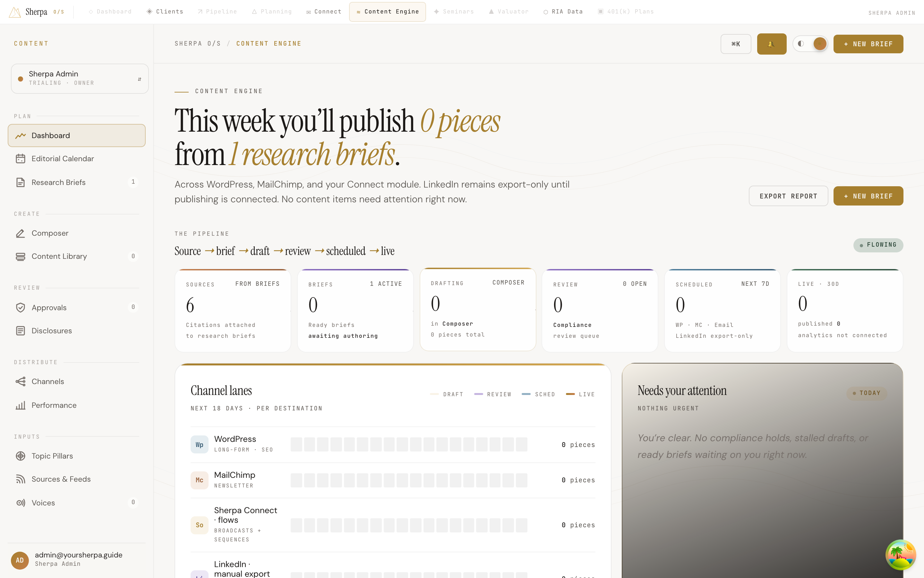The image size is (924, 578).
Task: Click the Connect envelope icon in top nav
Action: (x=309, y=12)
